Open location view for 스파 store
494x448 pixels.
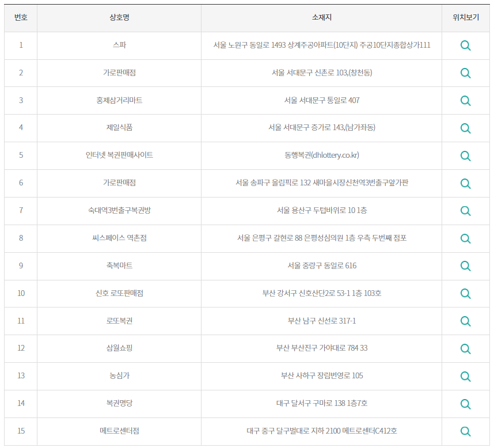click(x=465, y=45)
